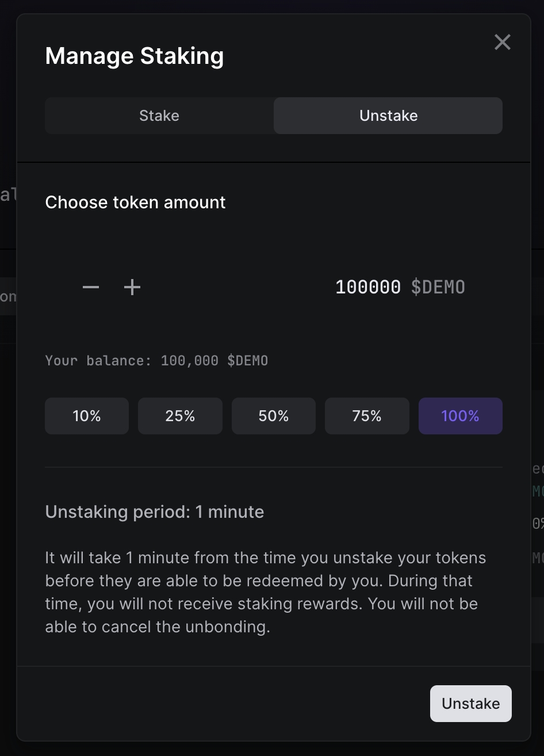Close the Manage Staking dialog
This screenshot has height=756, width=544.
(502, 42)
